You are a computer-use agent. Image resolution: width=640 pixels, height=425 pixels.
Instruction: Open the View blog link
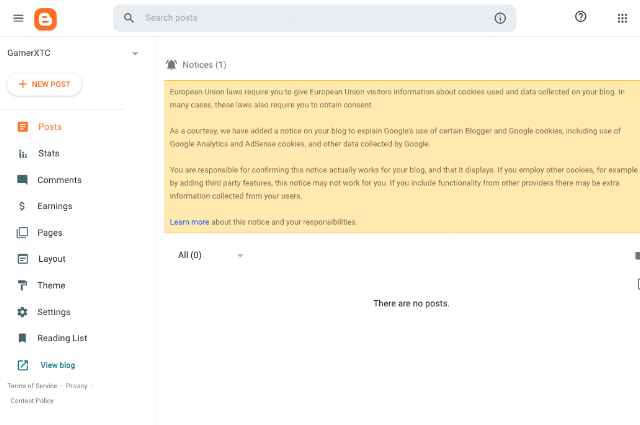coord(58,365)
